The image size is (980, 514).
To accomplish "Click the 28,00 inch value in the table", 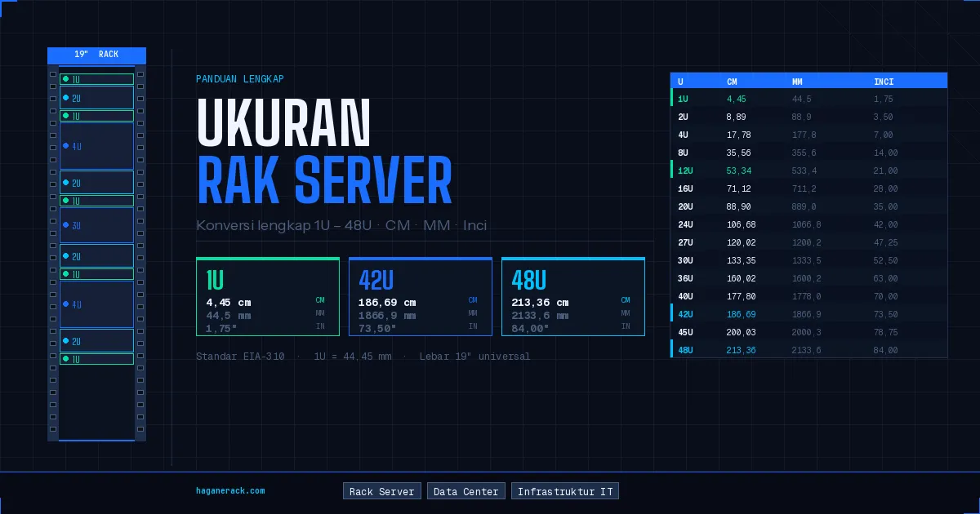I will pos(885,188).
